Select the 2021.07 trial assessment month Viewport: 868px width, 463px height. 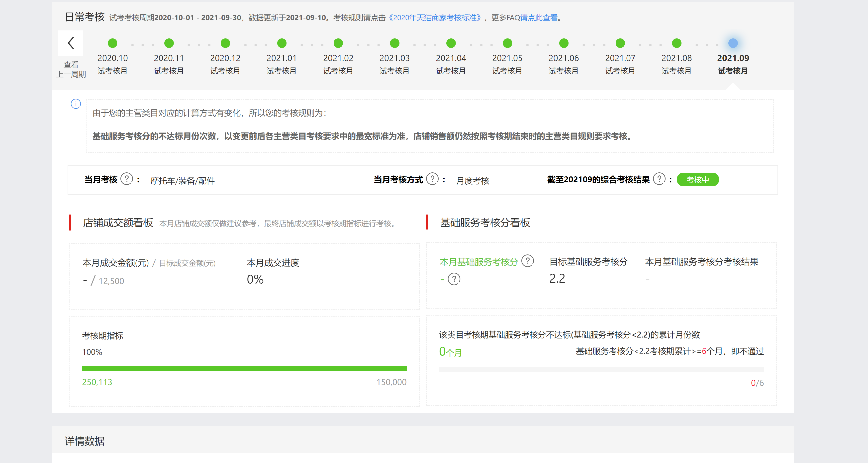point(620,57)
